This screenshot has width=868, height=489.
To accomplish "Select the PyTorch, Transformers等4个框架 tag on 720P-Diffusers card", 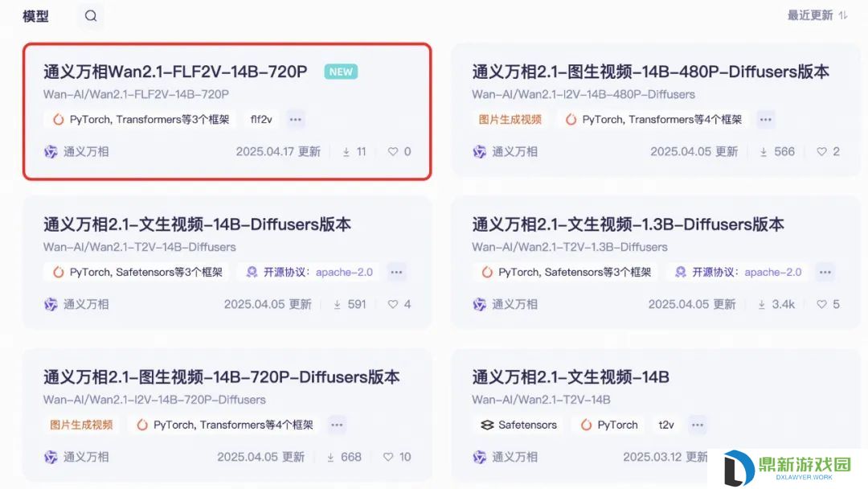I will [x=225, y=425].
